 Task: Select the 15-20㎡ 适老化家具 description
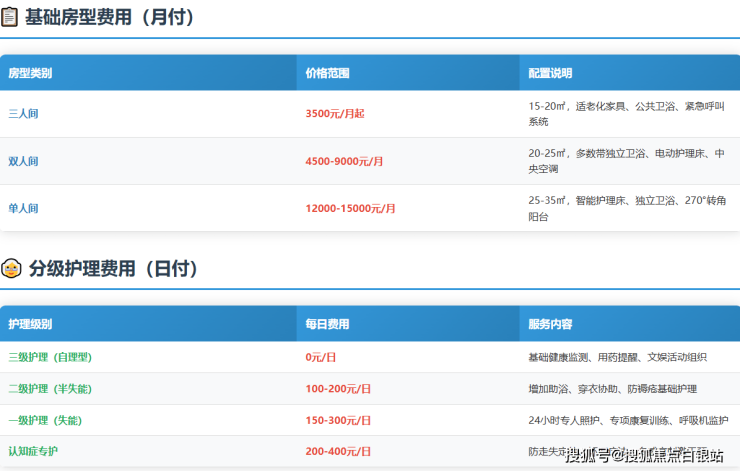(x=626, y=114)
